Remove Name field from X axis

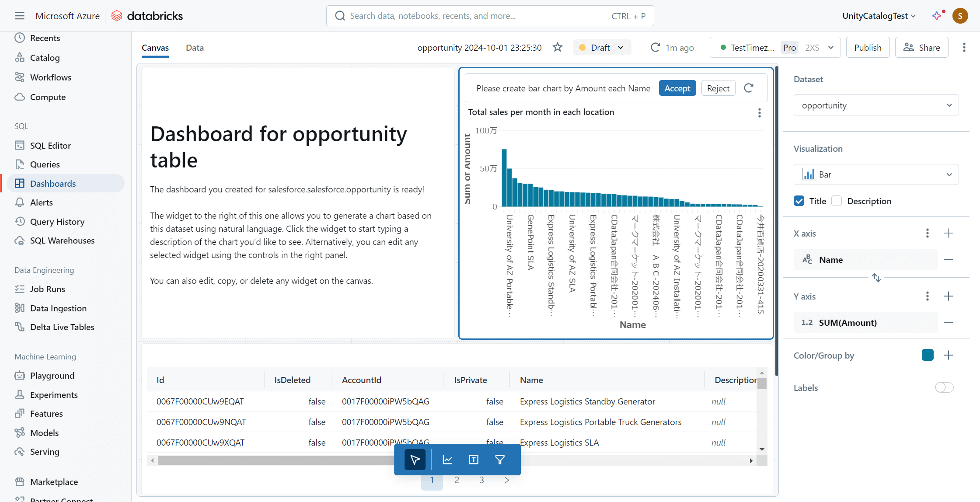(x=949, y=259)
